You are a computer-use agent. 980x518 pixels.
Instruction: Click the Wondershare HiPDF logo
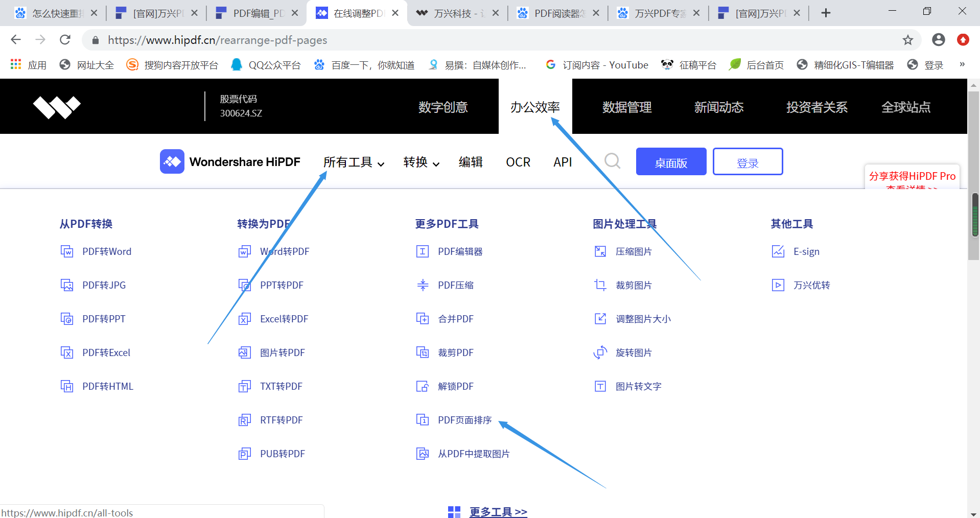[230, 161]
